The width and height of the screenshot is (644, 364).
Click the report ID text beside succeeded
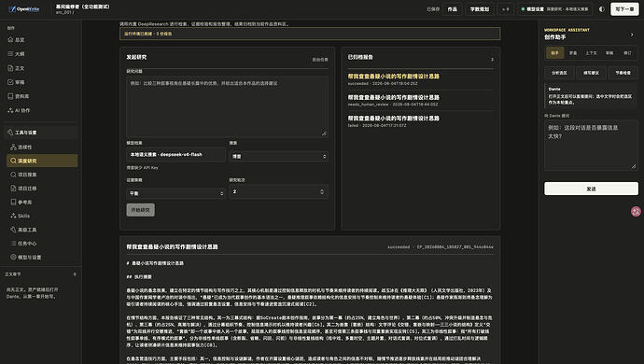[455, 247]
